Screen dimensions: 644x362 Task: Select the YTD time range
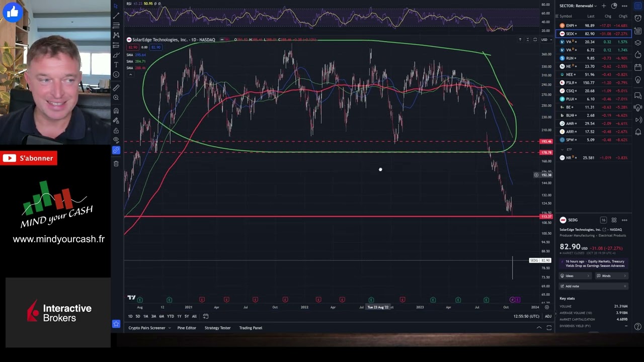pyautogui.click(x=171, y=316)
